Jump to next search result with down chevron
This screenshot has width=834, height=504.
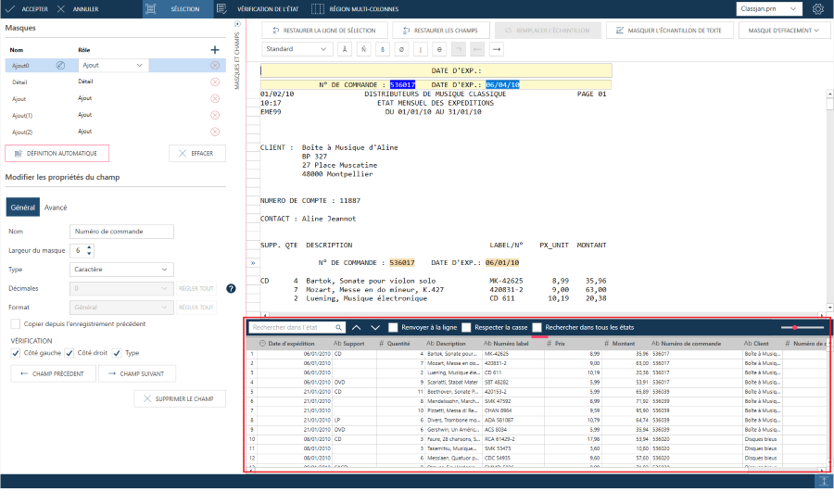pos(375,327)
